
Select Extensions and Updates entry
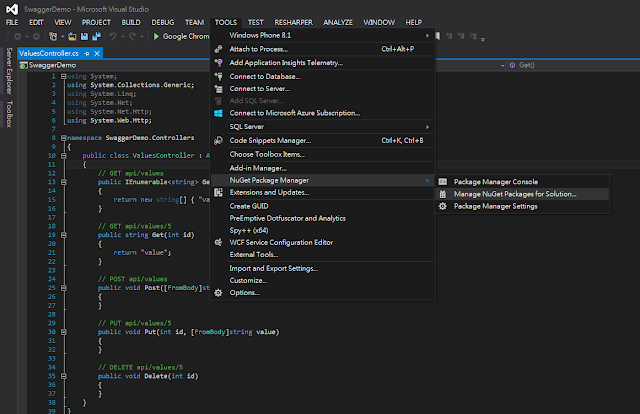point(269,192)
